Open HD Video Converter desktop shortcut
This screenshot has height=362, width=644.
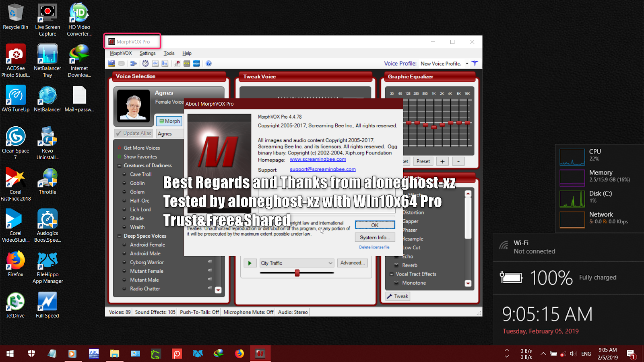coord(79,20)
